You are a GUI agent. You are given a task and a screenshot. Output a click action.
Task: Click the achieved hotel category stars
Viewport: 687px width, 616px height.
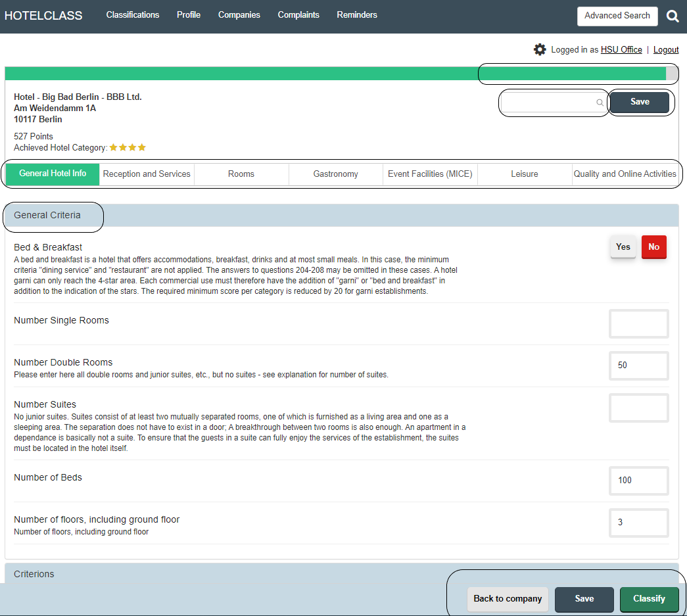pos(128,148)
